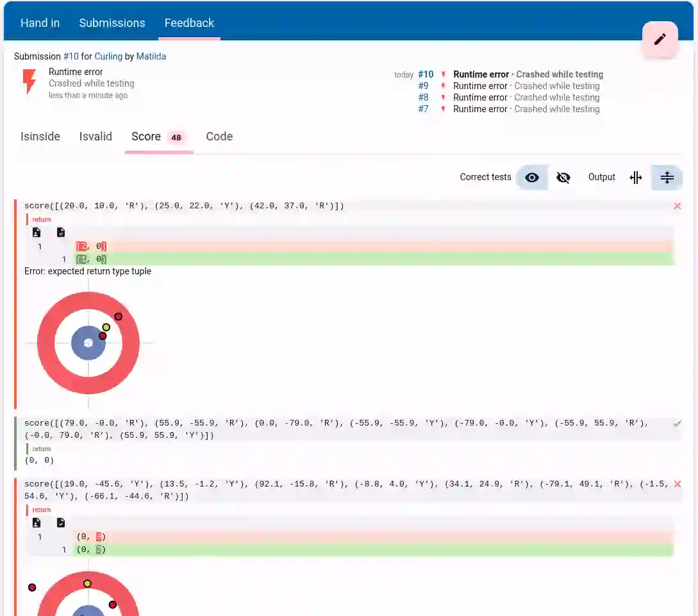
Task: Open the Submissions tab
Action: (112, 22)
